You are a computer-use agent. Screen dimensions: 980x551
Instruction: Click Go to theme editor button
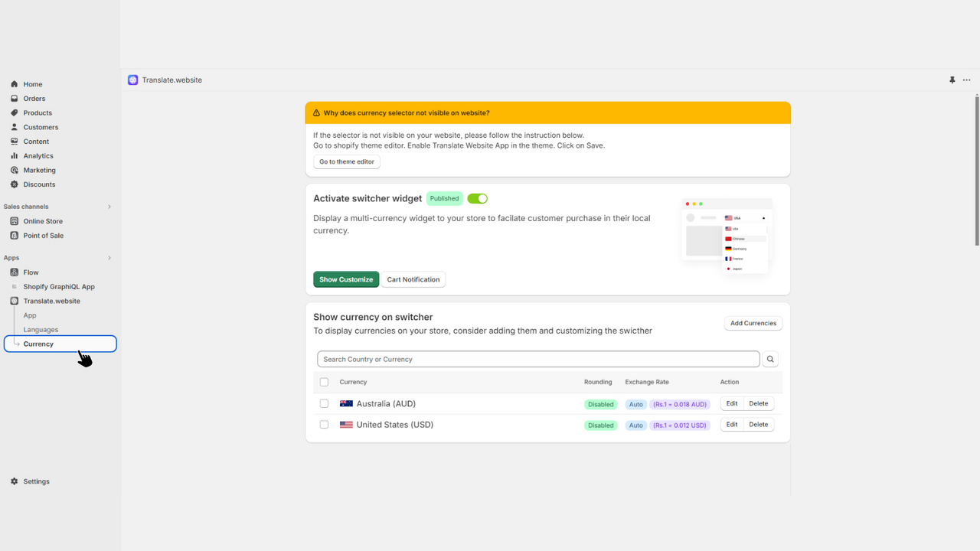(347, 161)
